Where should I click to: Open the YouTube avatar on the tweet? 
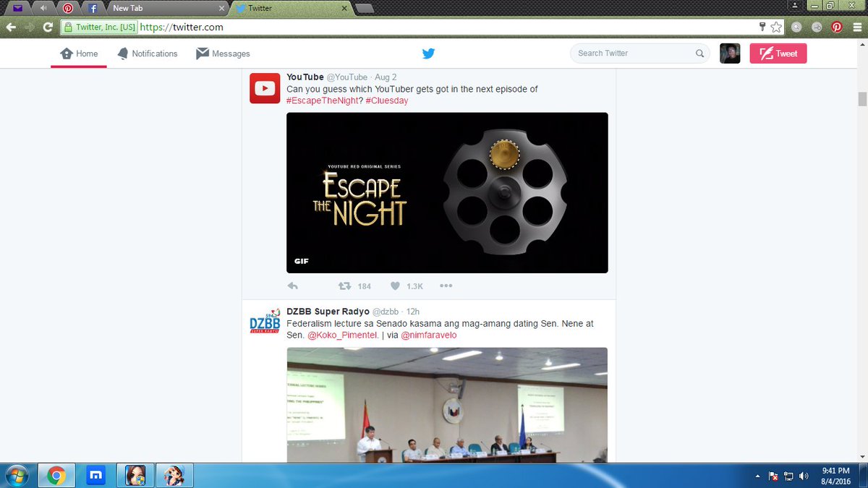coord(265,88)
